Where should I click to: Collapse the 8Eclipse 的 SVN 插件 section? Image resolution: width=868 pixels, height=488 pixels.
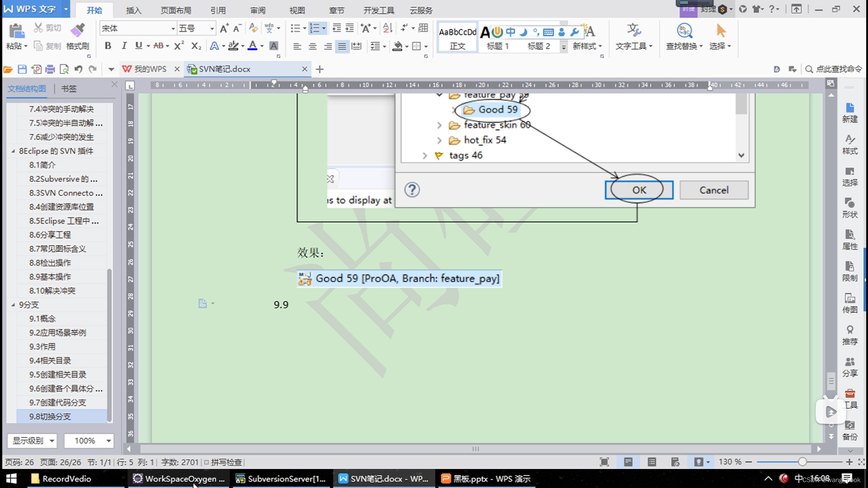(x=13, y=151)
